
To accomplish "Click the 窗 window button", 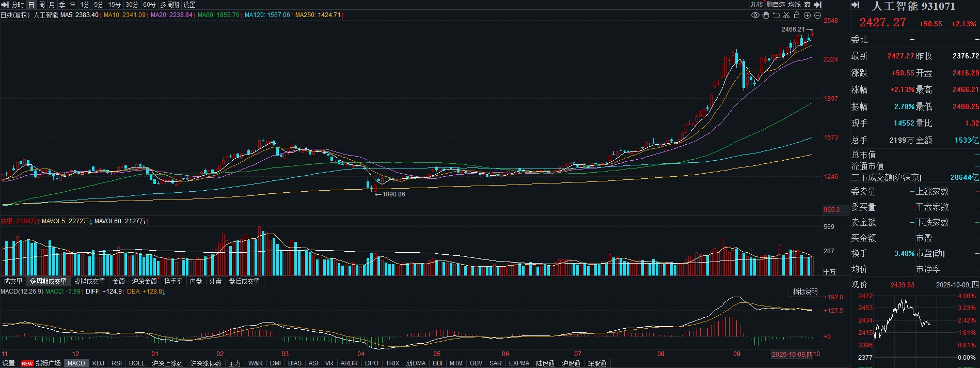I will click(x=807, y=5).
